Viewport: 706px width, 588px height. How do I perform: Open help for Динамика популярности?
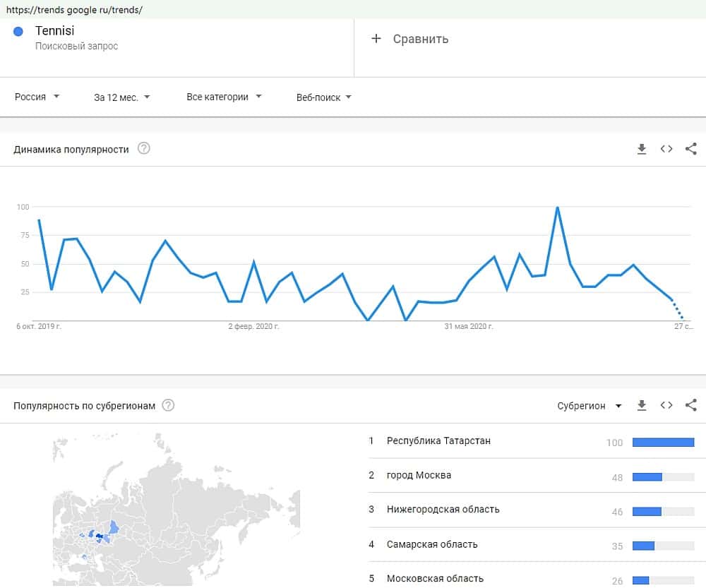144,149
